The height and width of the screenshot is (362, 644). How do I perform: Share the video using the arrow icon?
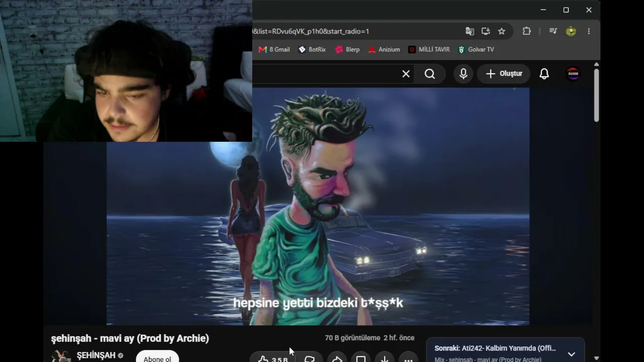point(337,359)
